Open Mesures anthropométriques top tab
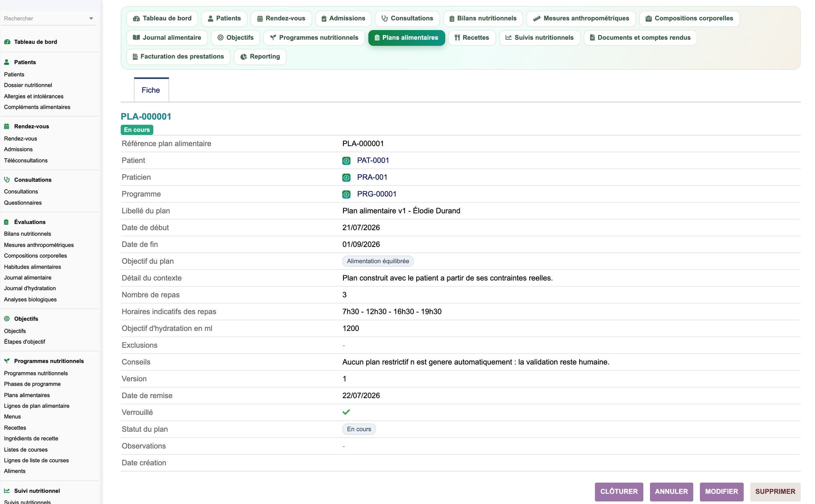Image resolution: width=815 pixels, height=504 pixels. [x=581, y=18]
